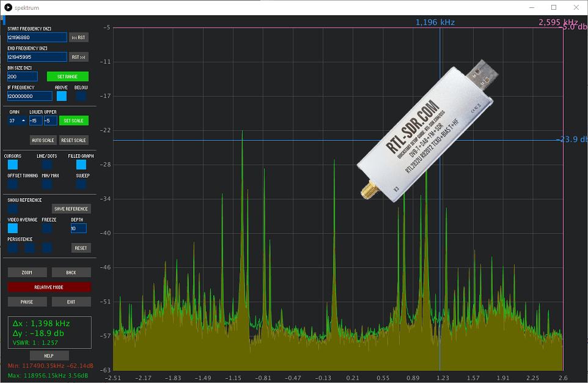
Task: Toggle the ABOVE IF frequency option
Action: coord(62,96)
